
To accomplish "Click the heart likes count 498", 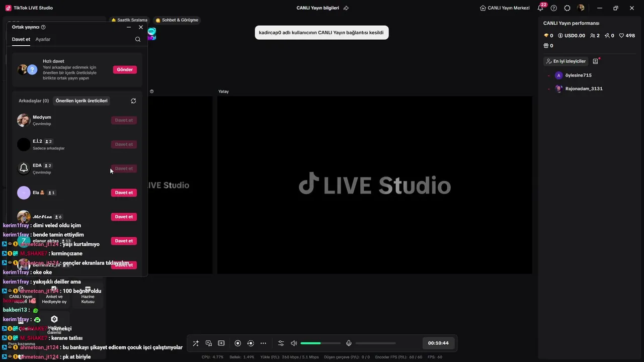I will tap(627, 36).
